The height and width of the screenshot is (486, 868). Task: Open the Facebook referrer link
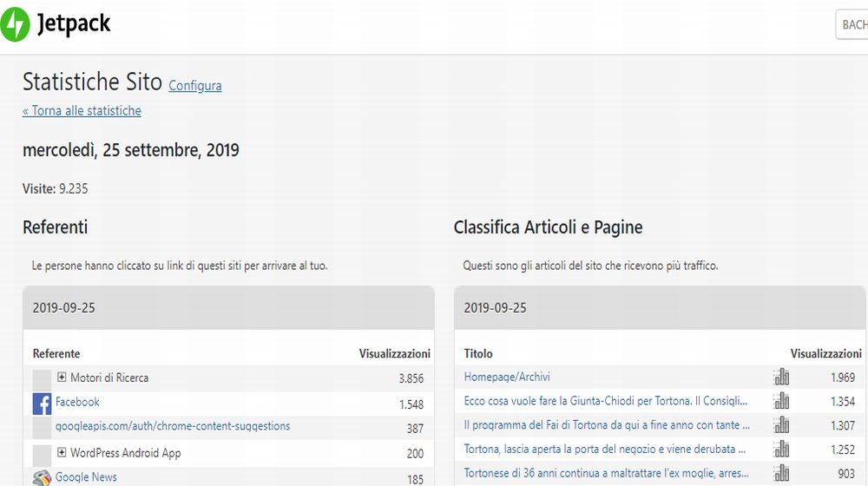pos(77,402)
